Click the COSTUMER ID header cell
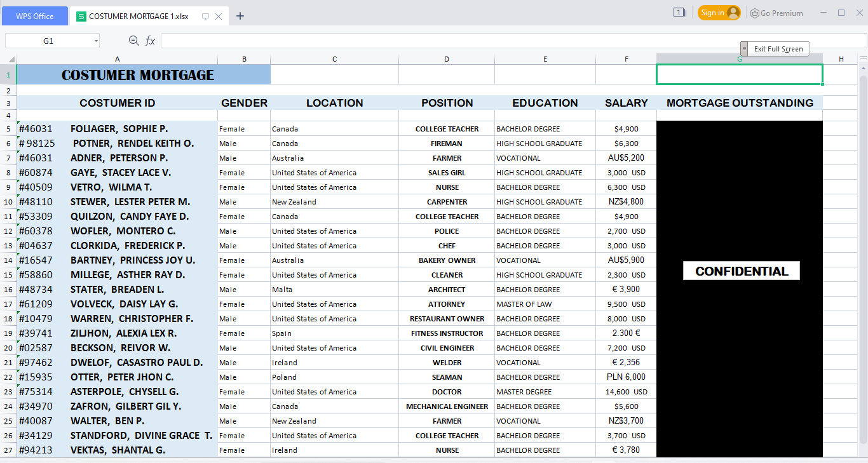This screenshot has height=463, width=868. click(117, 103)
